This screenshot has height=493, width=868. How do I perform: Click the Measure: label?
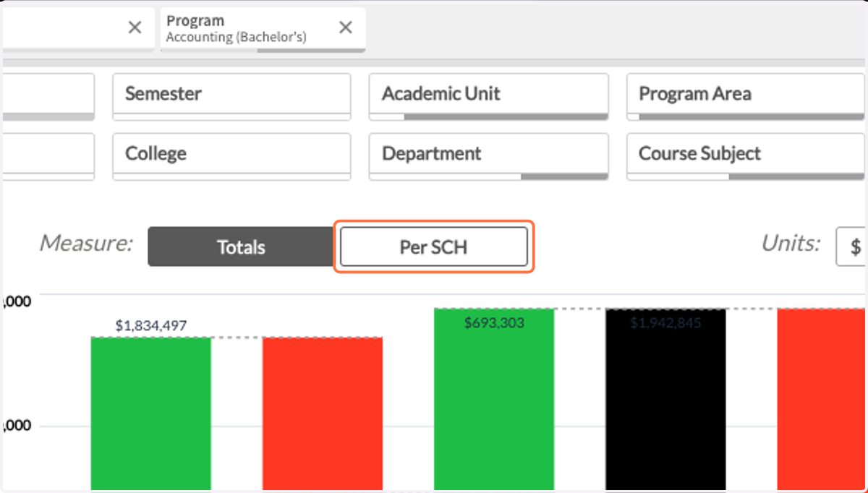tap(86, 244)
